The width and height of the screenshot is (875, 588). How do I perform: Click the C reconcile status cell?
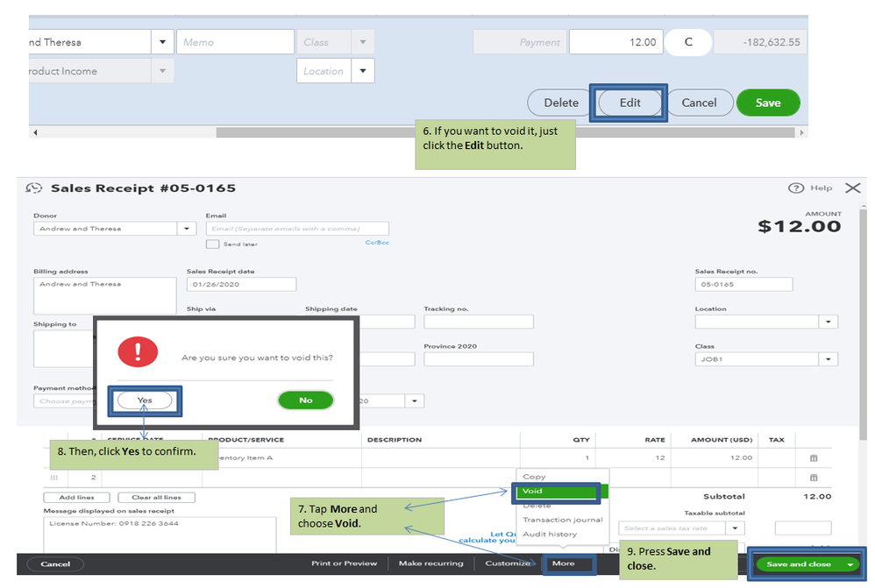pos(688,42)
